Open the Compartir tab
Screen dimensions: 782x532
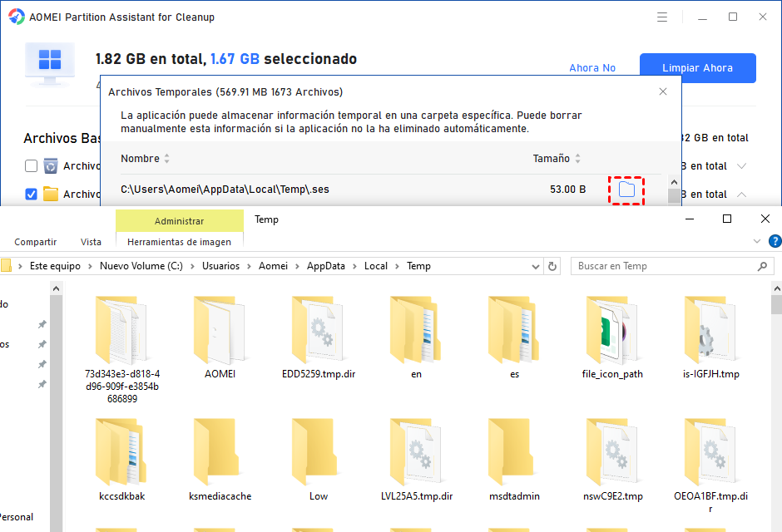[35, 241]
